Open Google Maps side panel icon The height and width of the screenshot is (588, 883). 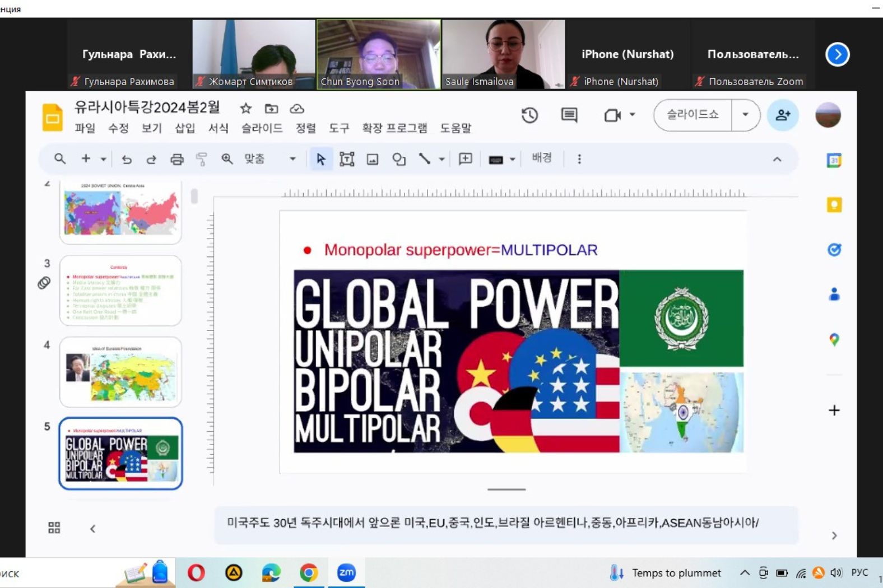point(834,339)
